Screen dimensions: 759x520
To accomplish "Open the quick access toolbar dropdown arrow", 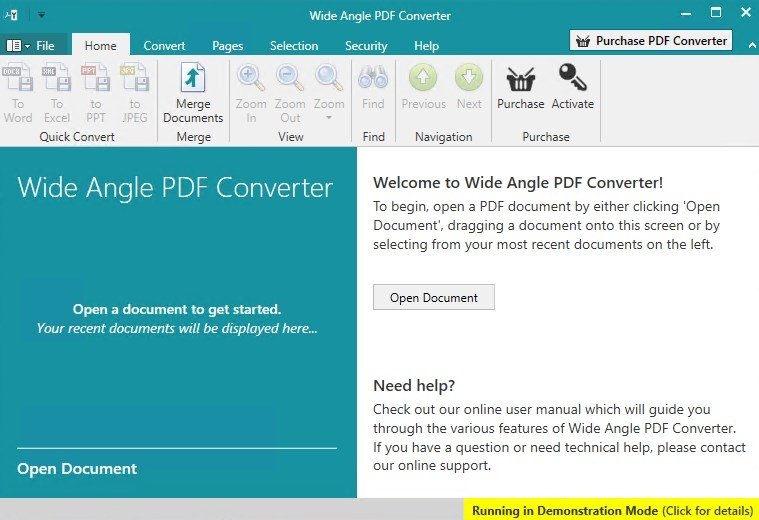I will click(x=42, y=15).
